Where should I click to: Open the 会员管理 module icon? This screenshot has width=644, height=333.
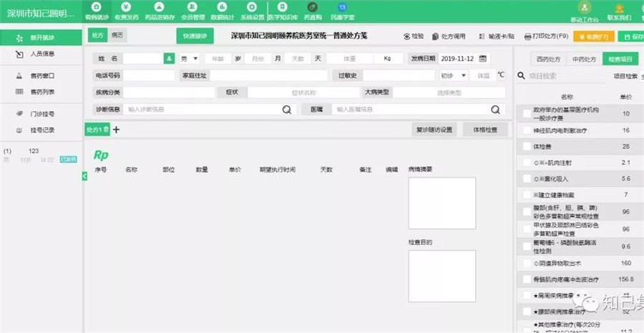(192, 7)
